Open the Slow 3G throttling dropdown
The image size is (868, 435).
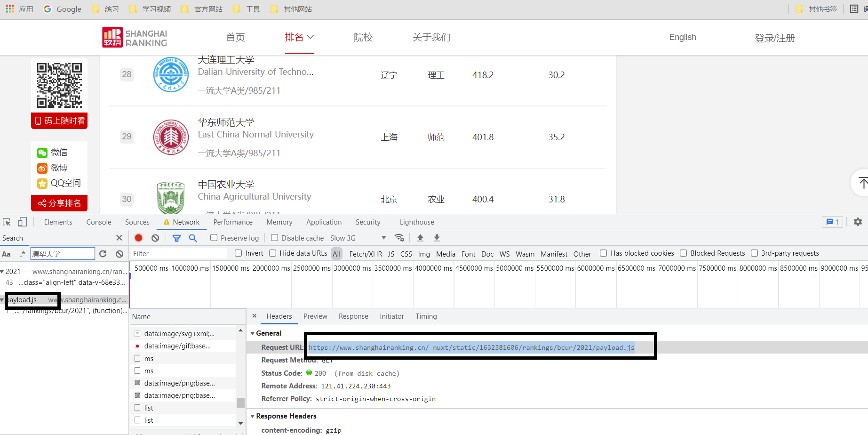(358, 238)
